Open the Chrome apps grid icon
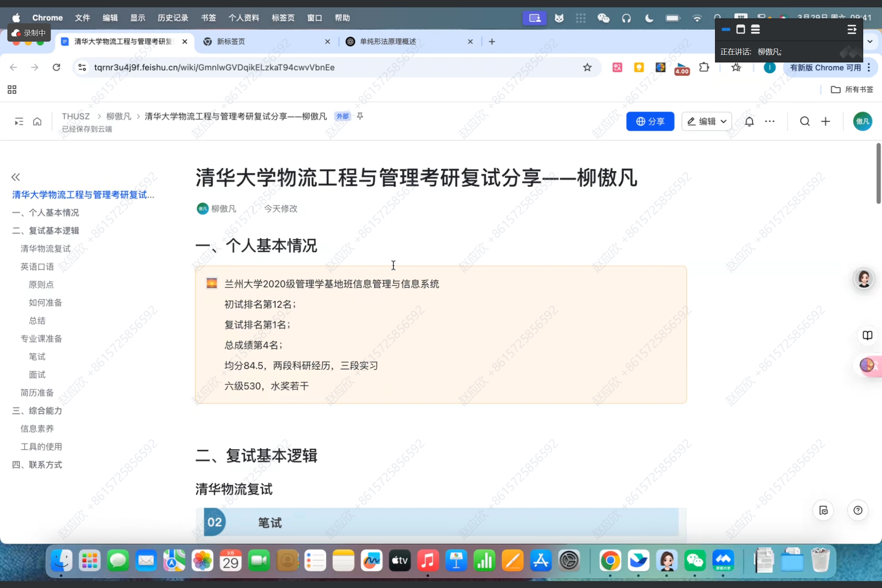Viewport: 882px width, 588px height. (12, 89)
